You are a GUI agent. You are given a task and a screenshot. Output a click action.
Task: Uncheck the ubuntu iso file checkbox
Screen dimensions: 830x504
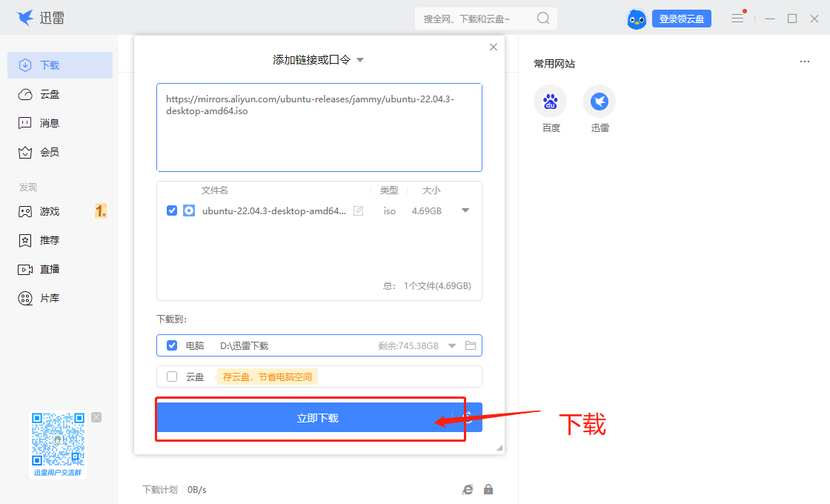click(171, 210)
